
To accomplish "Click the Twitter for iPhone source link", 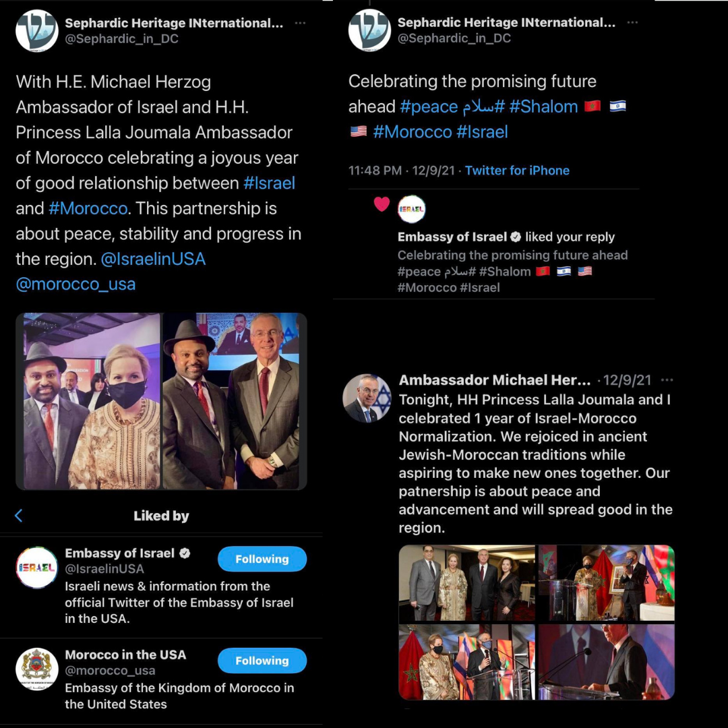I will (x=517, y=171).
